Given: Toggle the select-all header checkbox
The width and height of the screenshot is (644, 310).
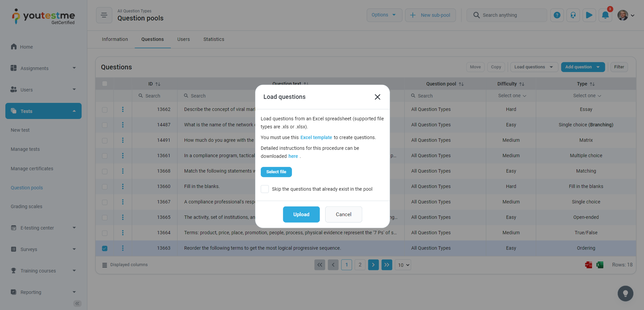Looking at the screenshot, I should pyautogui.click(x=105, y=84).
